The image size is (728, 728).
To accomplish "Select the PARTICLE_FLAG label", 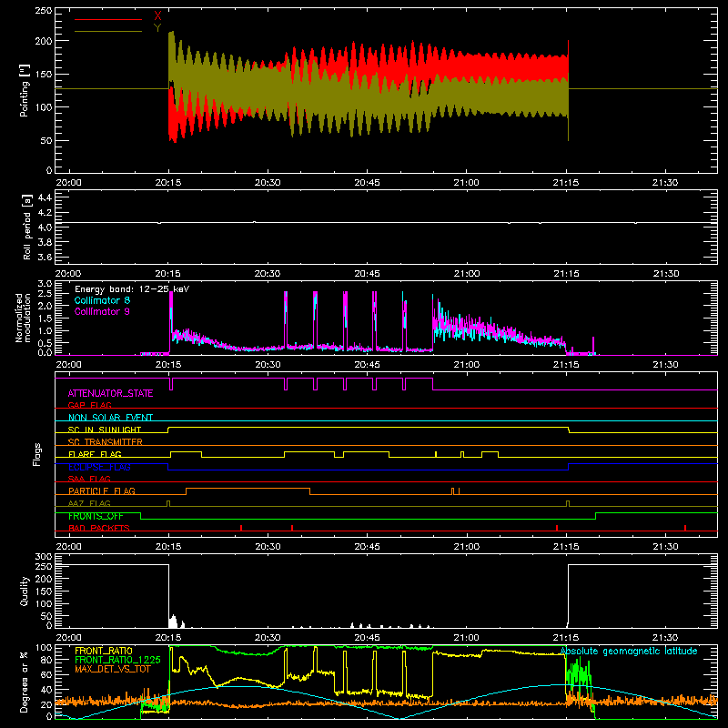I will (102, 490).
